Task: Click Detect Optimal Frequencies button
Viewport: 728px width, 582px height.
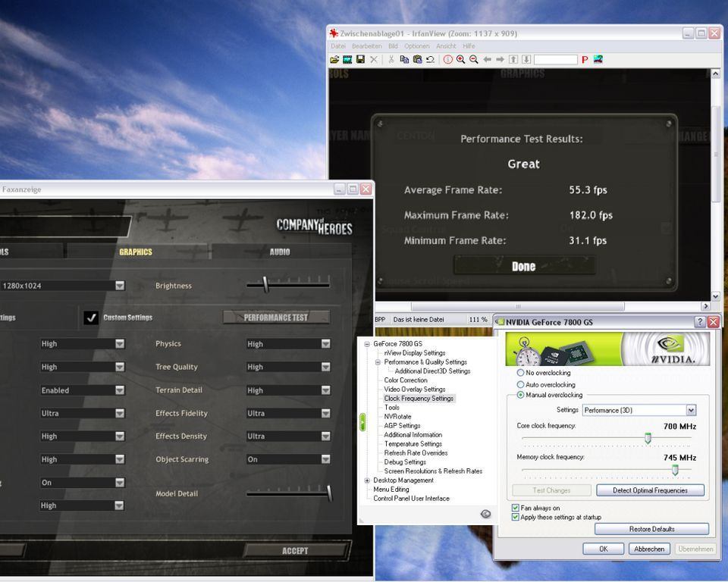Action: [650, 490]
